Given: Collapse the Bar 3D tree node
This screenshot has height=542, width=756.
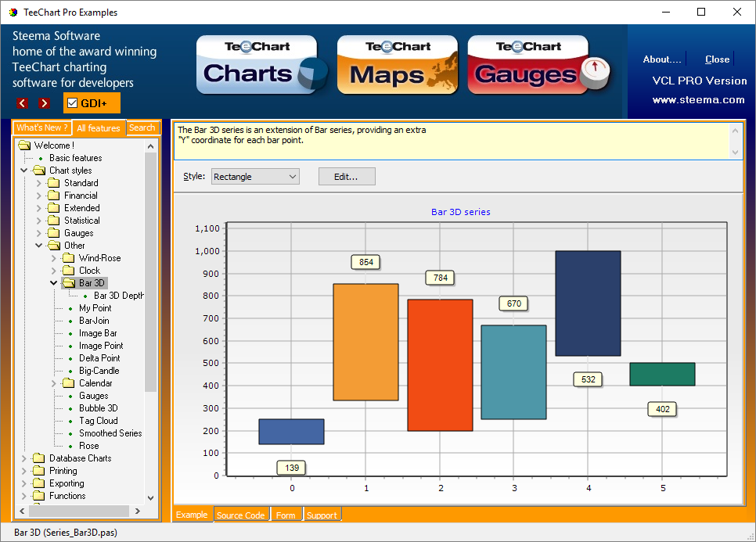Looking at the screenshot, I should click(53, 283).
